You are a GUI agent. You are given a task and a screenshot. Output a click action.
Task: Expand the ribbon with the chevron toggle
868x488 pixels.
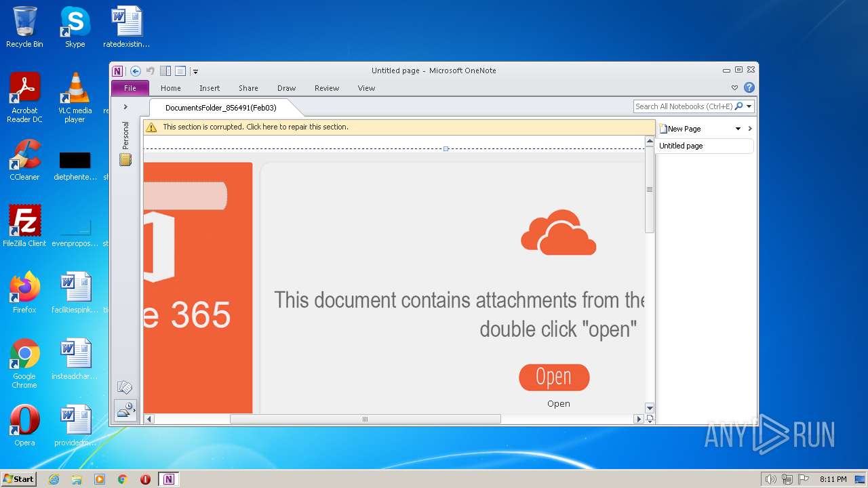pos(734,88)
